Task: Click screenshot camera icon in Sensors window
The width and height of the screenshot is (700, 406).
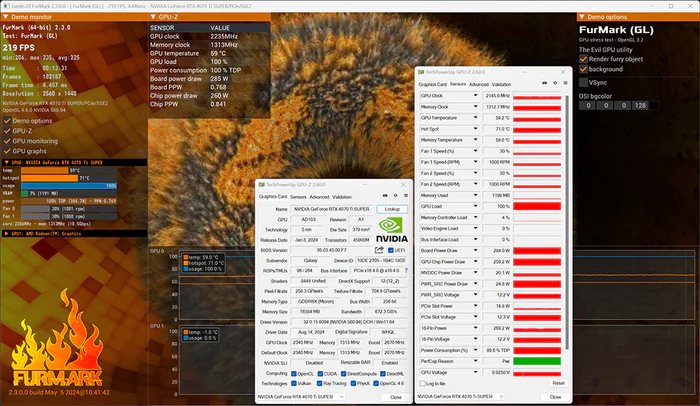Action: pyautogui.click(x=544, y=83)
